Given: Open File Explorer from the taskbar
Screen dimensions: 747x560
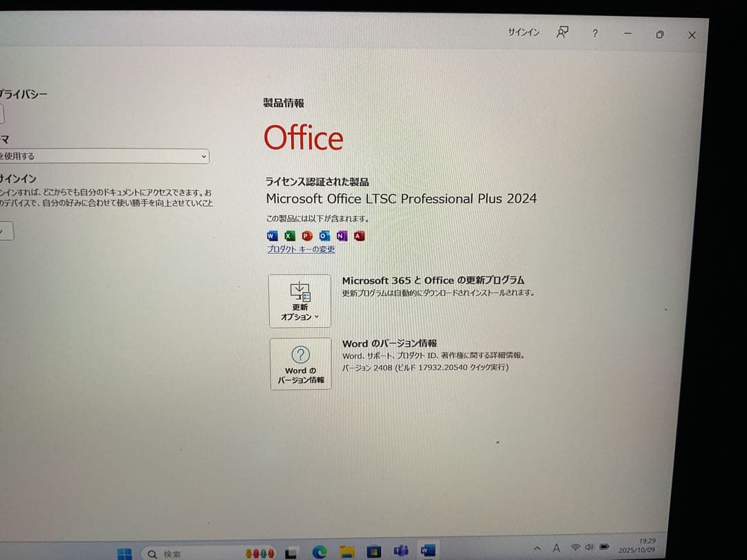Looking at the screenshot, I should (x=347, y=551).
